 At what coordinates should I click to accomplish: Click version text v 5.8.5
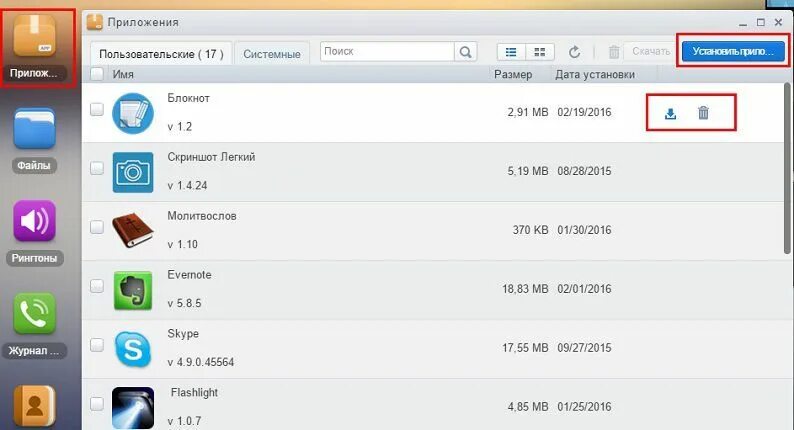tap(184, 303)
